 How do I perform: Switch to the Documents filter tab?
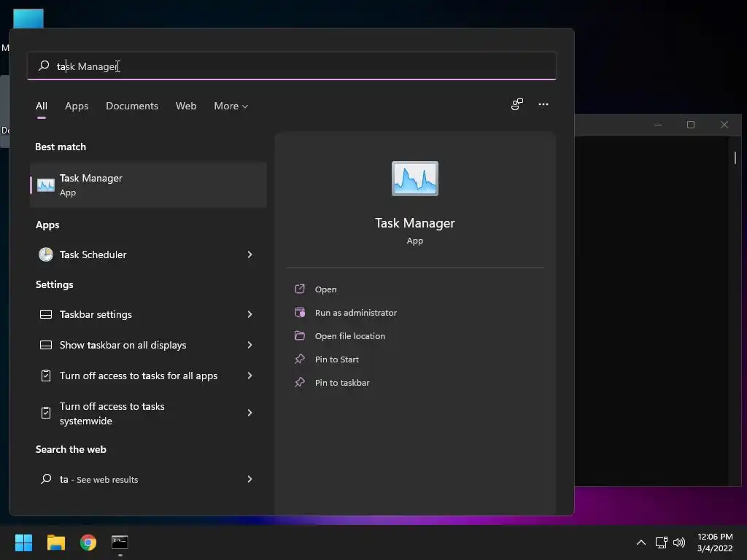132,106
